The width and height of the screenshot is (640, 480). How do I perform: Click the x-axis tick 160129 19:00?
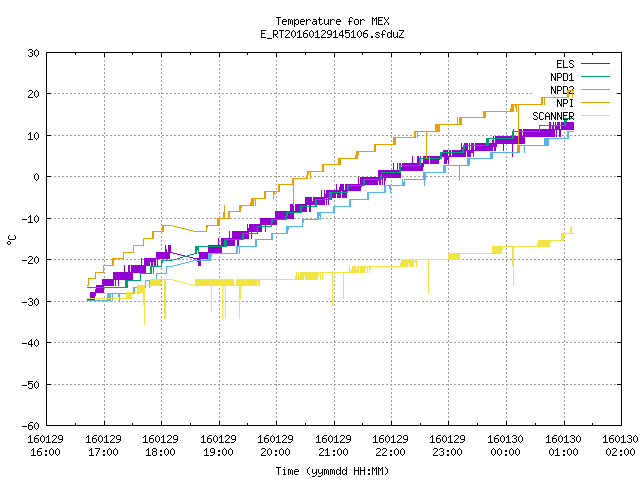(218, 446)
